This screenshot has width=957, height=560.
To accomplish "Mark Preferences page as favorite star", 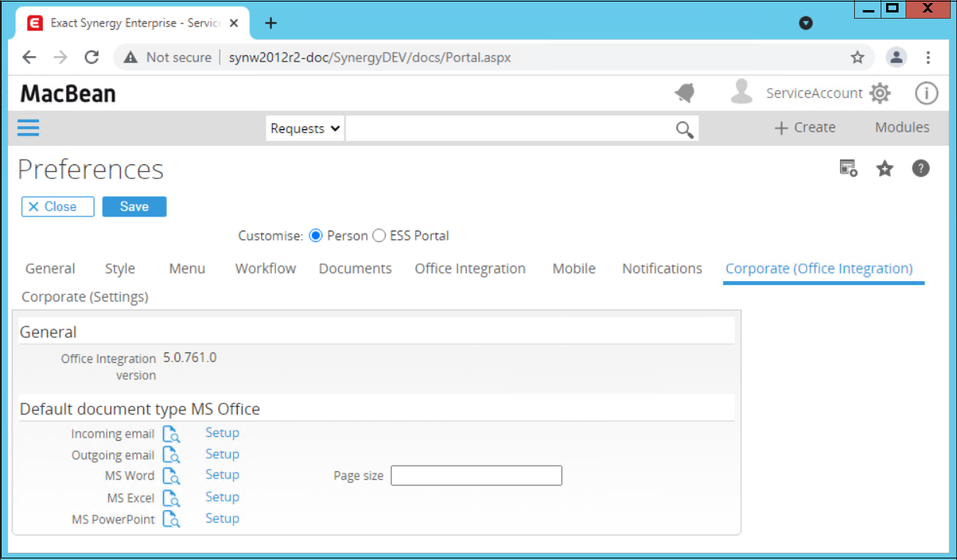I will coord(885,168).
